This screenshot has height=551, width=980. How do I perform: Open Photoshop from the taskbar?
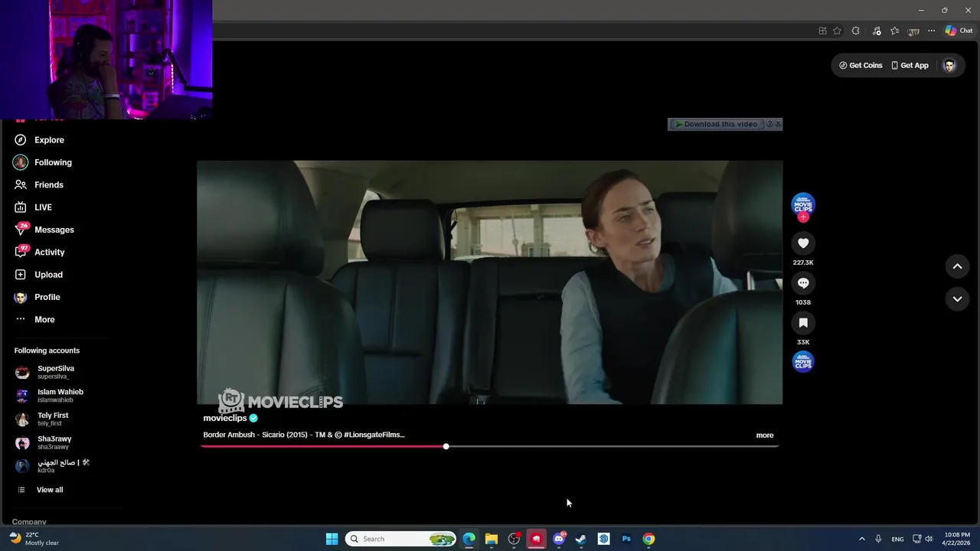tap(626, 539)
